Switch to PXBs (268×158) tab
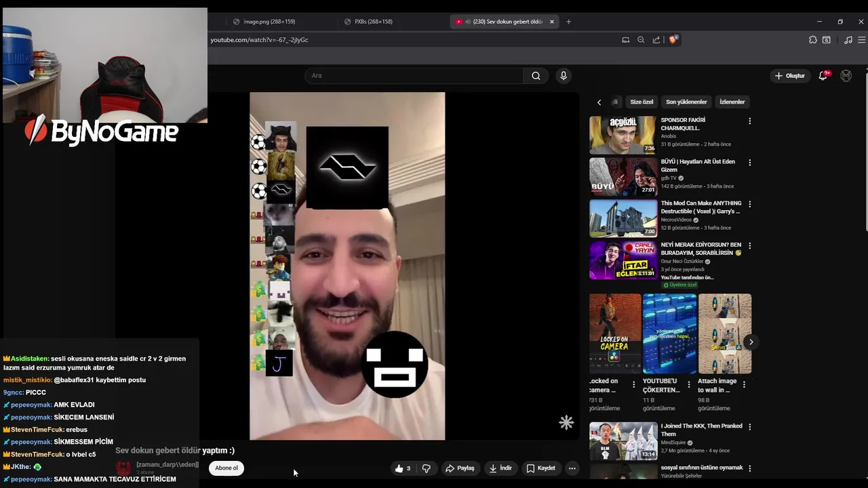Viewport: 868px width, 488px height. tap(374, 22)
